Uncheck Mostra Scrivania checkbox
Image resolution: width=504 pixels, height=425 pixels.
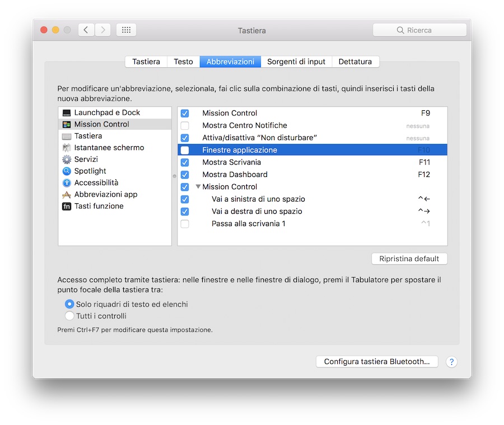coord(185,162)
